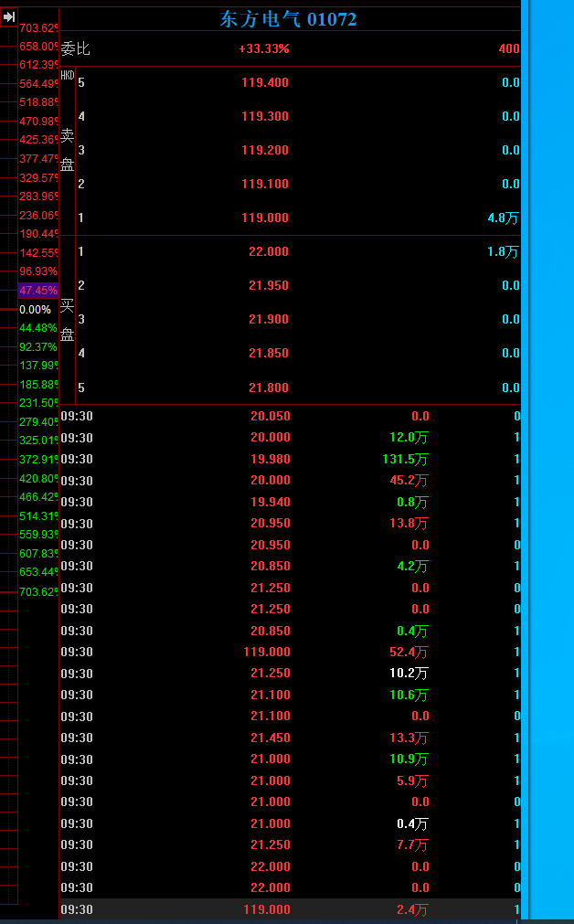Click the green 44.48% axis label
Image resolution: width=574 pixels, height=924 pixels.
coord(39,327)
